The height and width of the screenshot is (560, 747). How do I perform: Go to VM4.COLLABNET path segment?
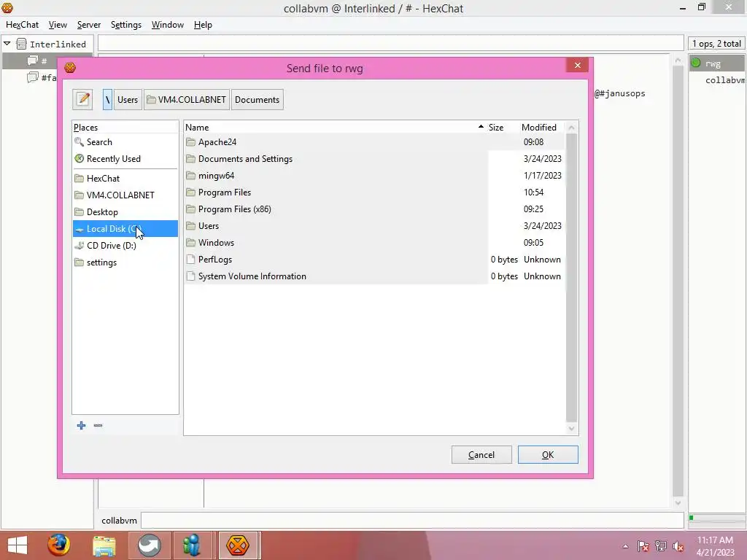coord(187,99)
